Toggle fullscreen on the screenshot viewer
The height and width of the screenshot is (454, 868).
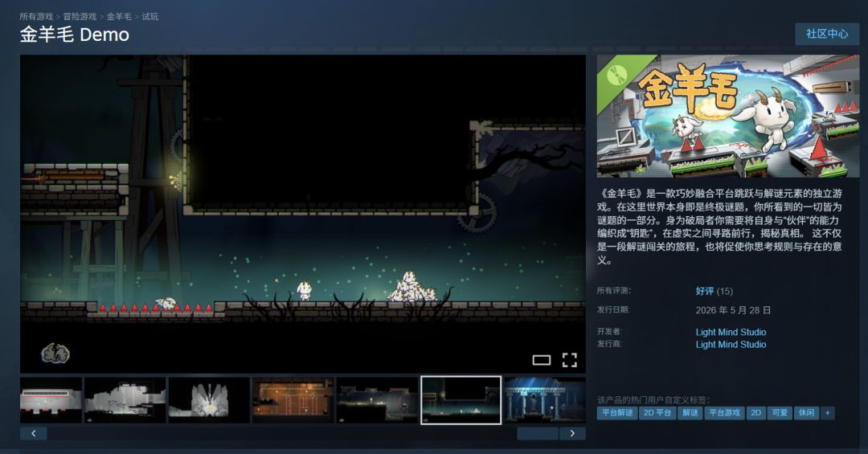point(569,360)
